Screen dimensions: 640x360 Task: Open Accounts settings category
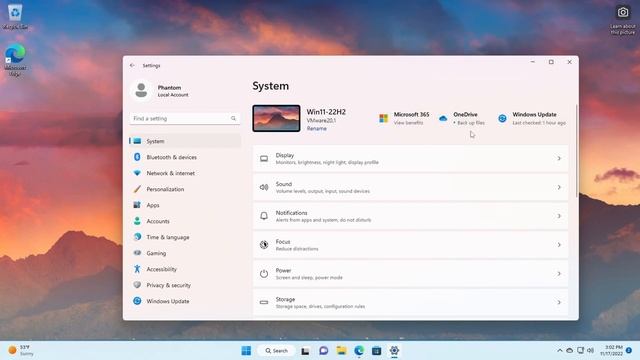pos(185,221)
